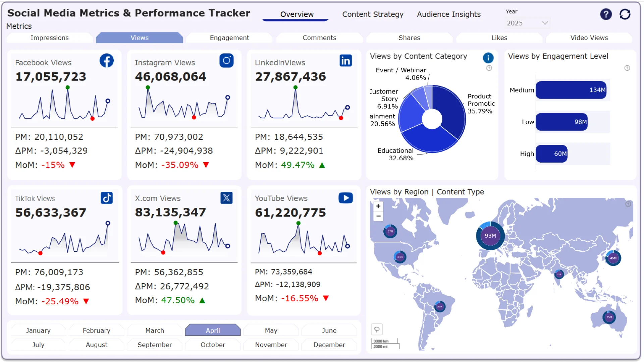The height and width of the screenshot is (362, 644).
Task: Click the help icon in Engagement Level chart
Action: 627,68
